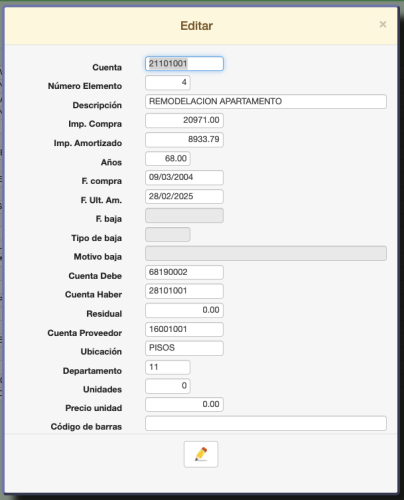The height and width of the screenshot is (500, 404).
Task: Click the Motivo baja field
Action: point(266,253)
